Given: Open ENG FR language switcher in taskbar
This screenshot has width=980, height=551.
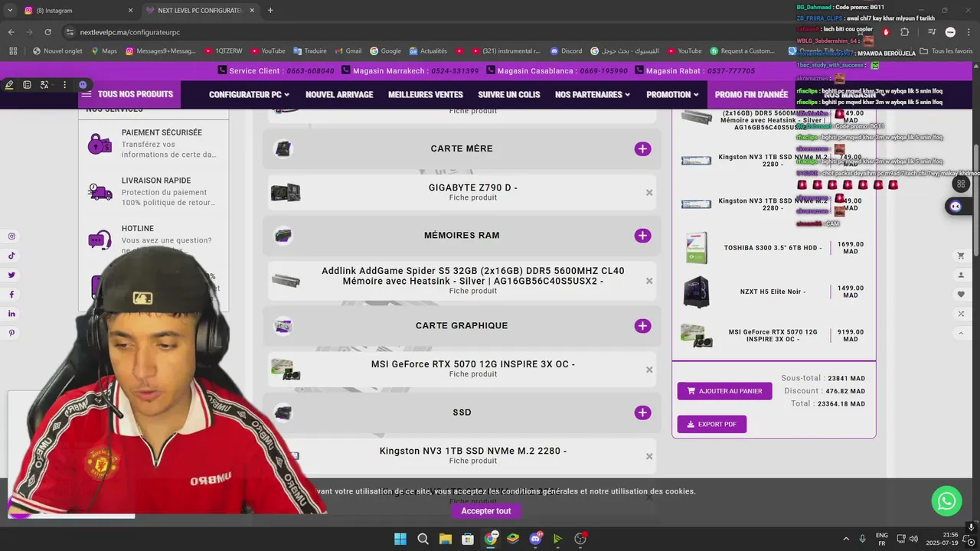Looking at the screenshot, I should [x=882, y=539].
